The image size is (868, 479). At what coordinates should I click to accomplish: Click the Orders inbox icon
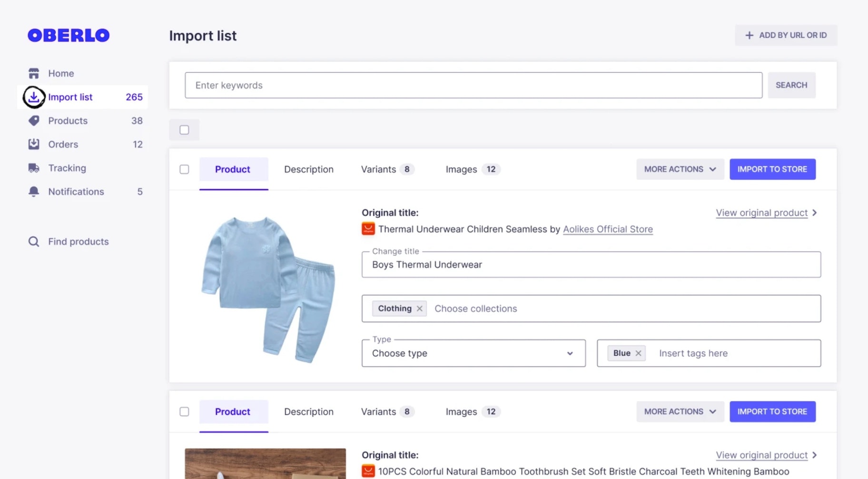point(34,144)
